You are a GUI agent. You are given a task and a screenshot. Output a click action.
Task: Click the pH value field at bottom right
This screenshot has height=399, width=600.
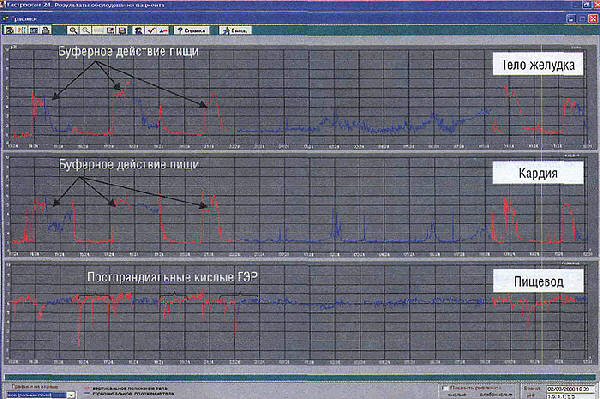(x=571, y=396)
